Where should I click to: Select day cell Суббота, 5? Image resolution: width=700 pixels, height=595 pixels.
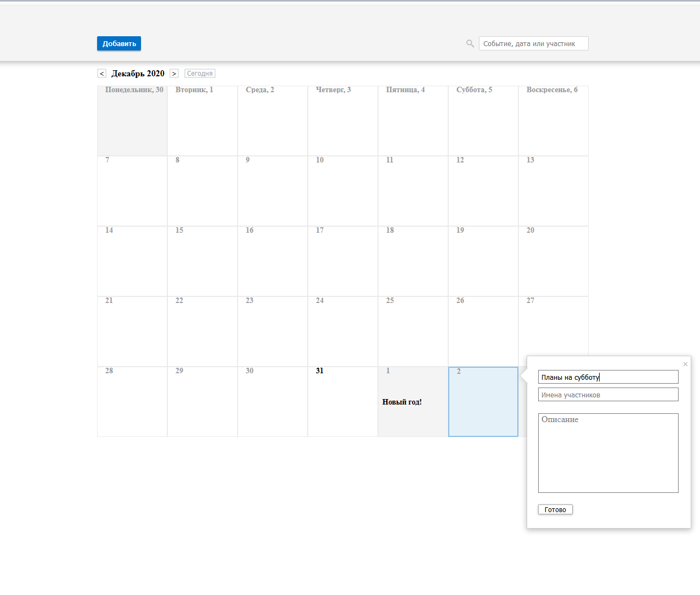tap(483, 121)
